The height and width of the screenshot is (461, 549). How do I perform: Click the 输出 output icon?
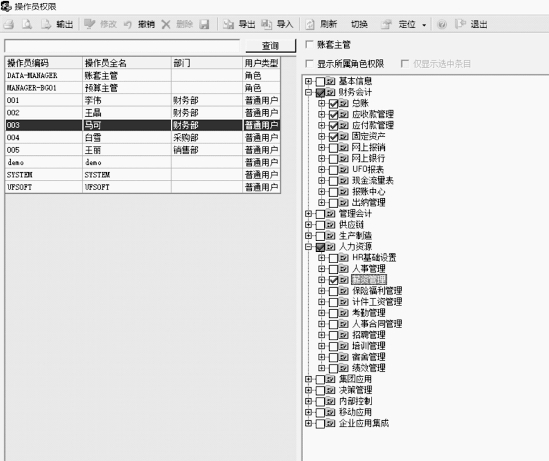point(46,24)
